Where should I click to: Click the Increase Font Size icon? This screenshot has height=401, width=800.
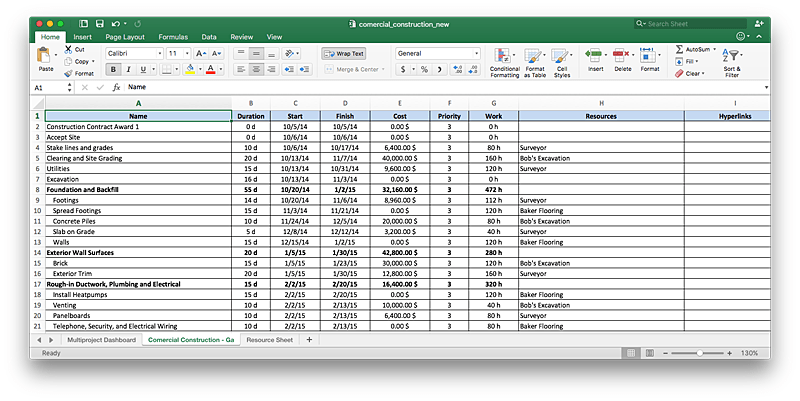(x=201, y=53)
